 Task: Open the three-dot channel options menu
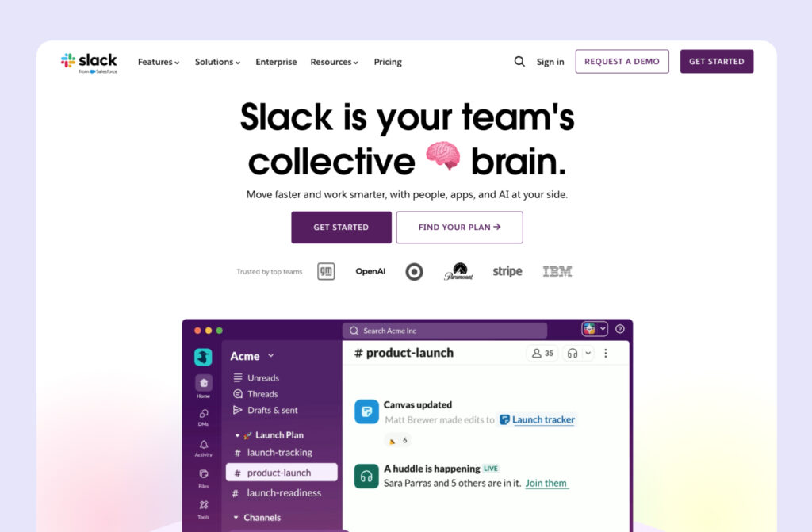(x=606, y=354)
